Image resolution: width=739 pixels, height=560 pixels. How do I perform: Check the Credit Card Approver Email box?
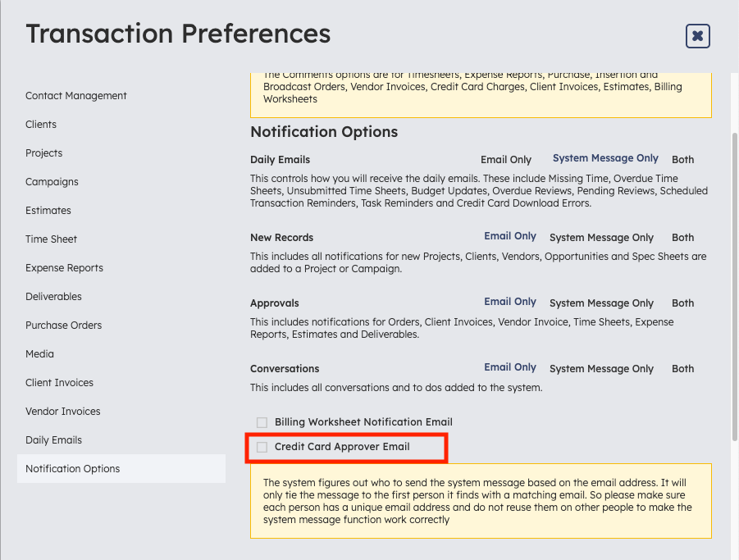click(x=262, y=447)
